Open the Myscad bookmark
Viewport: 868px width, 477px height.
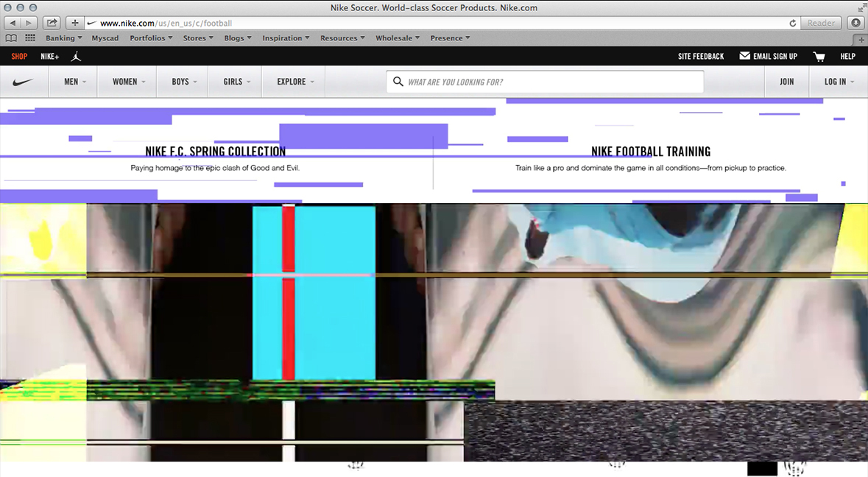(x=105, y=38)
